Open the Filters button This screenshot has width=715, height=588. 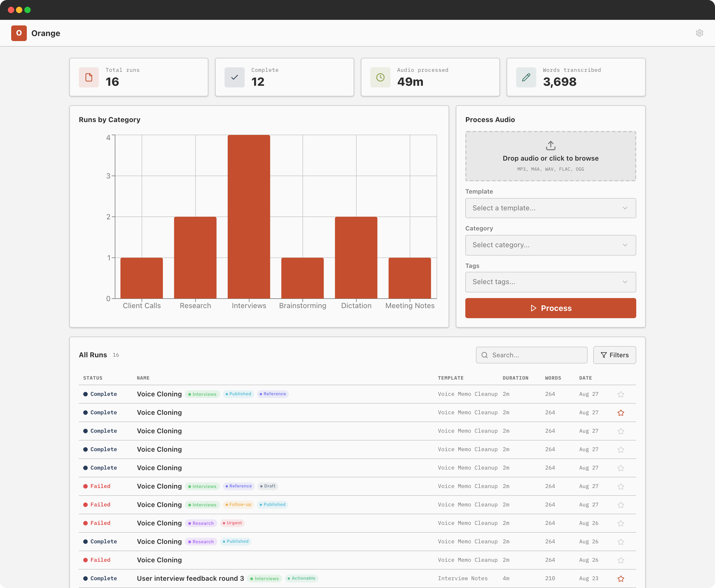(614, 355)
